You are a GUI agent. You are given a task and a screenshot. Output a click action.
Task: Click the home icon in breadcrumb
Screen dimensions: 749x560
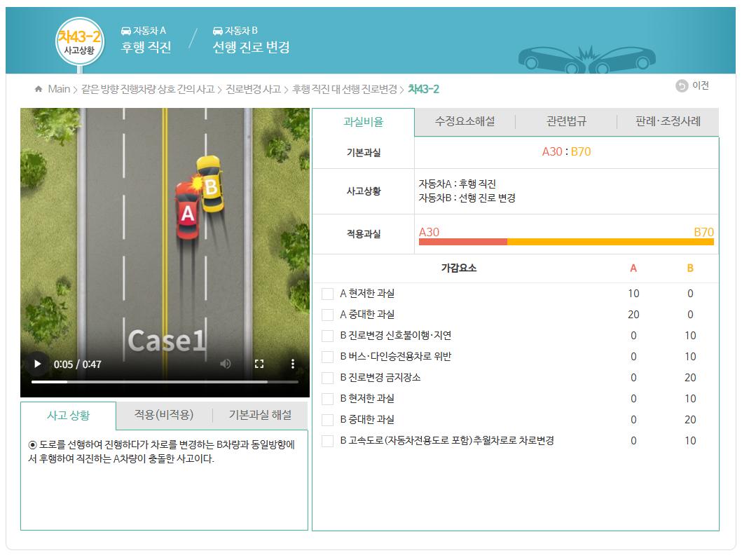tap(39, 89)
